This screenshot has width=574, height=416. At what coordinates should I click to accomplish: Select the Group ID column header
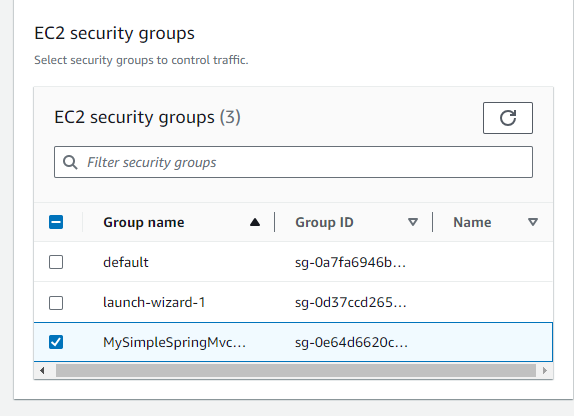(324, 222)
